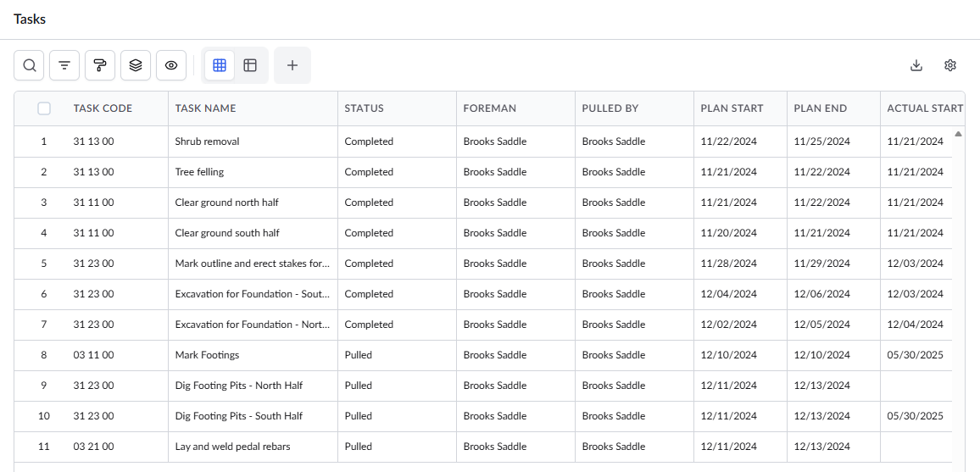Screen dimensions: 980x472
Task: Click the PLAN START column header
Action: pos(732,108)
